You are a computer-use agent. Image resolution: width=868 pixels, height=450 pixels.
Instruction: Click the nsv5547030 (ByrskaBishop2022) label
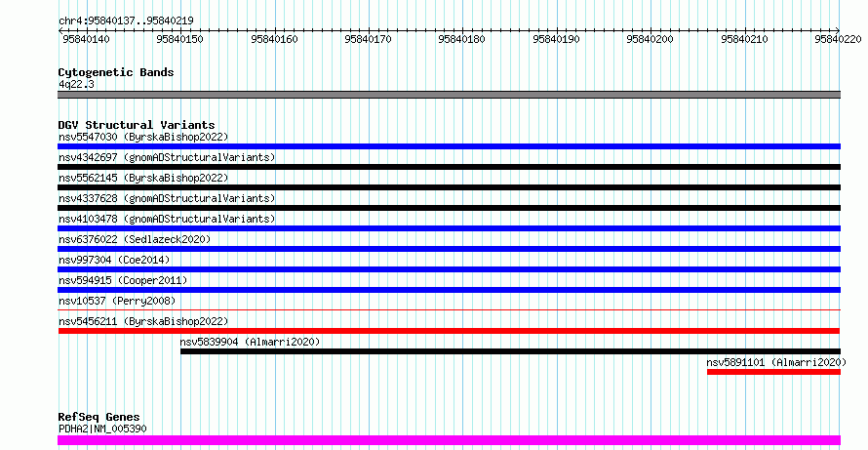[143, 137]
